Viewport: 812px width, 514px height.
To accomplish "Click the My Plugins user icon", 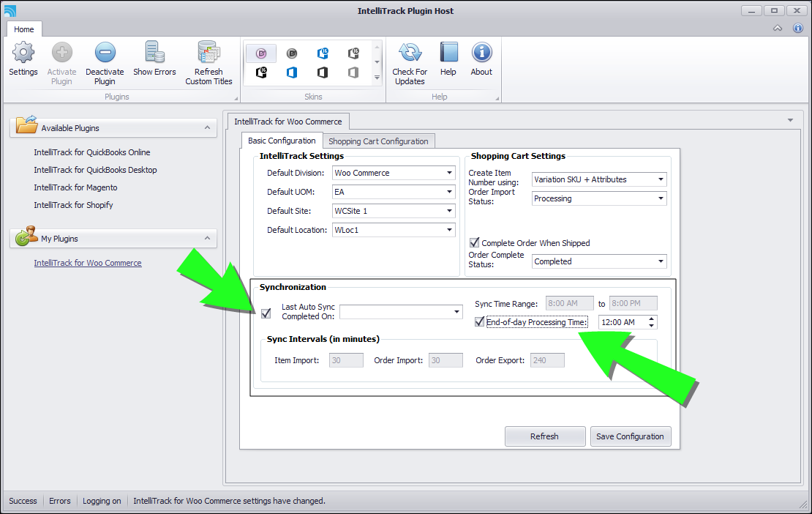I will point(26,236).
